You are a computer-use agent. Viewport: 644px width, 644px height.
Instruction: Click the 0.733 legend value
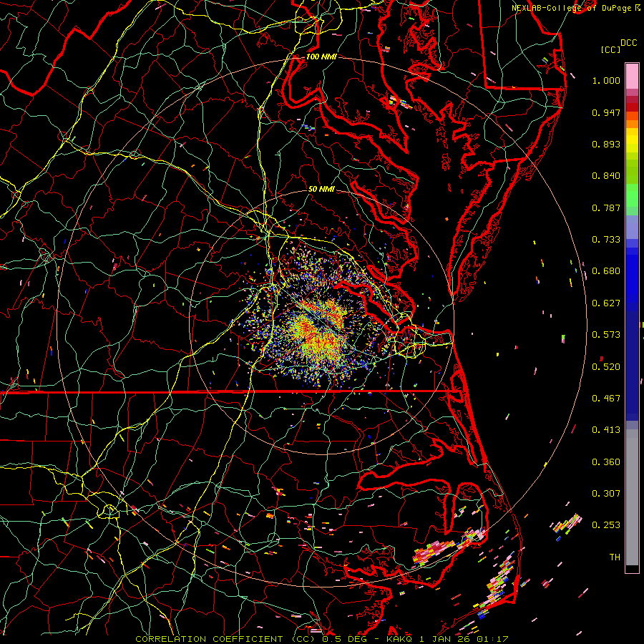click(x=606, y=240)
